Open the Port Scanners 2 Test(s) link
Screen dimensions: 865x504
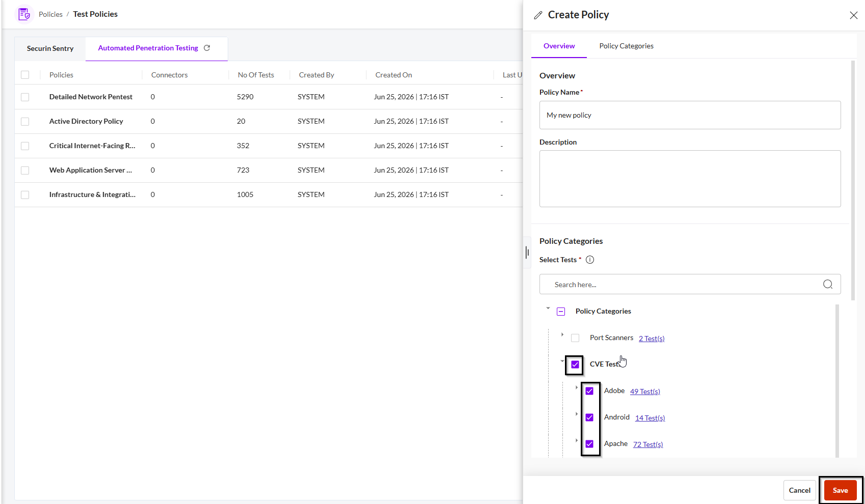point(652,339)
